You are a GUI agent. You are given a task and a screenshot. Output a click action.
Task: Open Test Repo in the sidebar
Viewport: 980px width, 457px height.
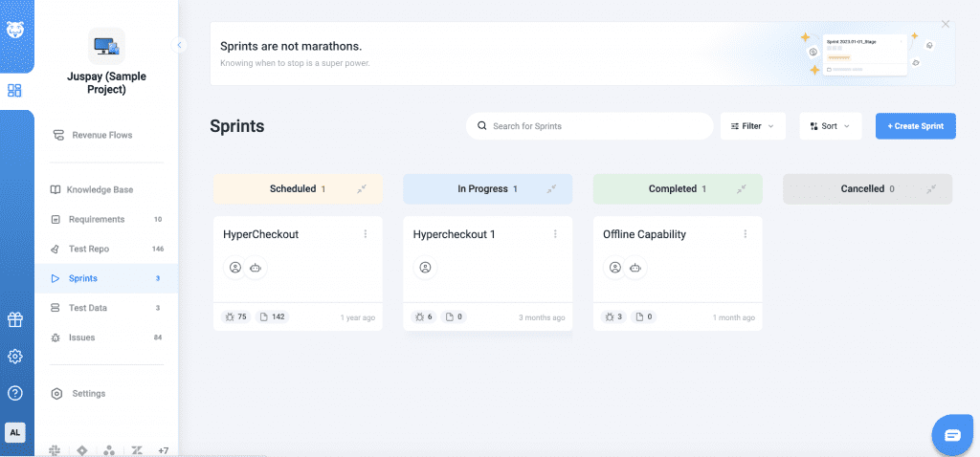click(87, 249)
